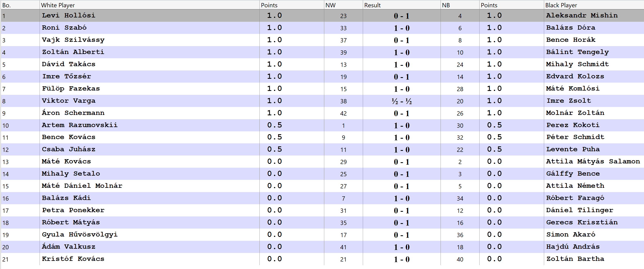644x269 pixels.
Task: Click NW value 42 on board 9
Action: point(343,113)
